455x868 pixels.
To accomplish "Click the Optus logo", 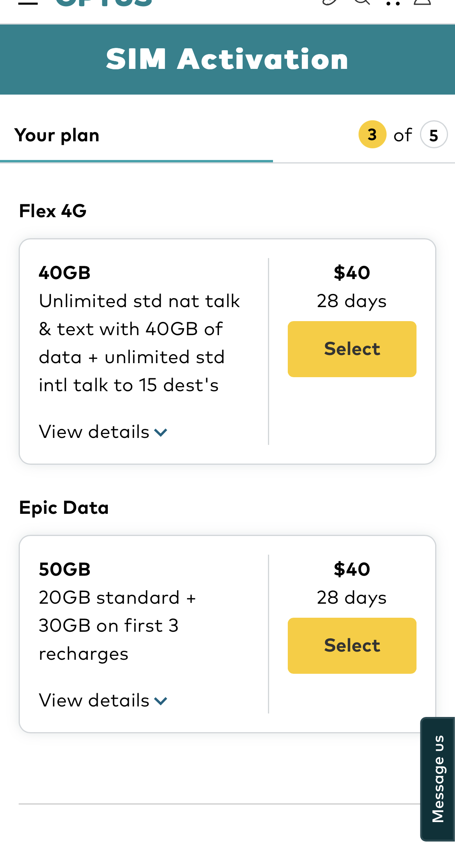I will [x=103, y=3].
